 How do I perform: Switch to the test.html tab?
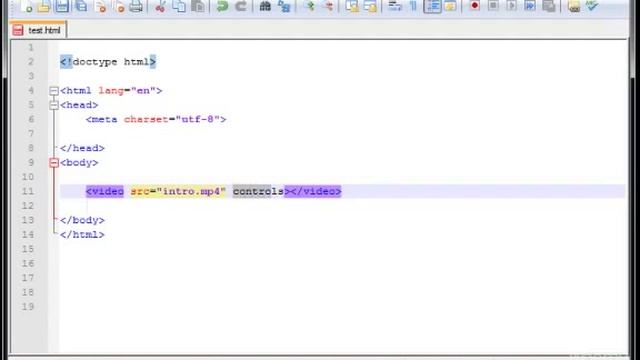pyautogui.click(x=38, y=30)
